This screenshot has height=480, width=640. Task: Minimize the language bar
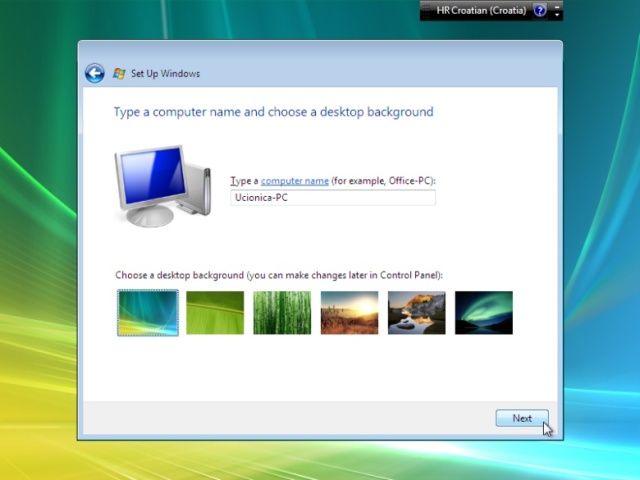pyautogui.click(x=558, y=6)
